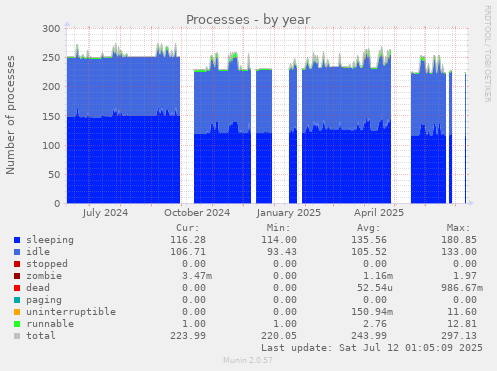497x371 pixels.
Task: Click the 'Avg:' column header
Action: tap(369, 228)
